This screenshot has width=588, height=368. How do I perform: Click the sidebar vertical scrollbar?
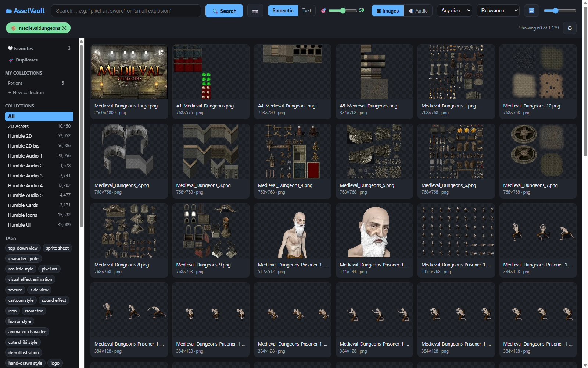[x=81, y=136]
